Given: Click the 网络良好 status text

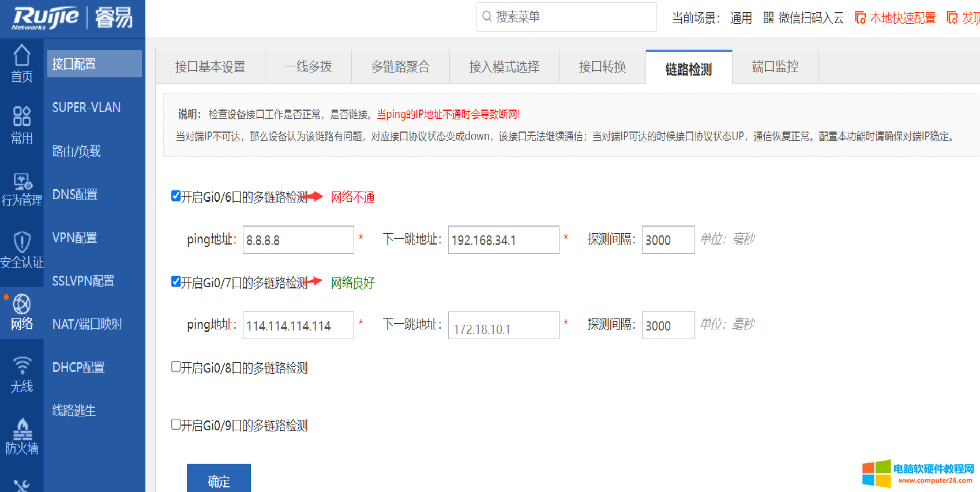Looking at the screenshot, I should pos(352,283).
